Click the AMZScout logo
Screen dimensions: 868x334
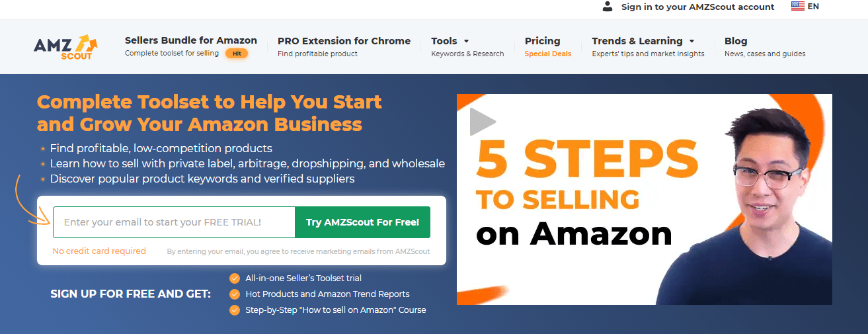coord(65,47)
